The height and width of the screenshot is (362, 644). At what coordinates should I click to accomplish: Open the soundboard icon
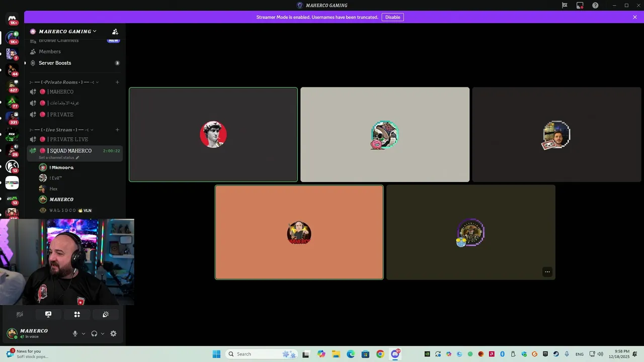pyautogui.click(x=106, y=314)
